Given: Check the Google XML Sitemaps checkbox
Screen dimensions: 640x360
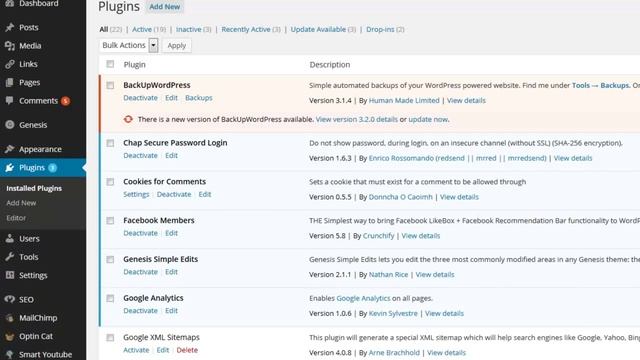Looking at the screenshot, I should tap(110, 338).
